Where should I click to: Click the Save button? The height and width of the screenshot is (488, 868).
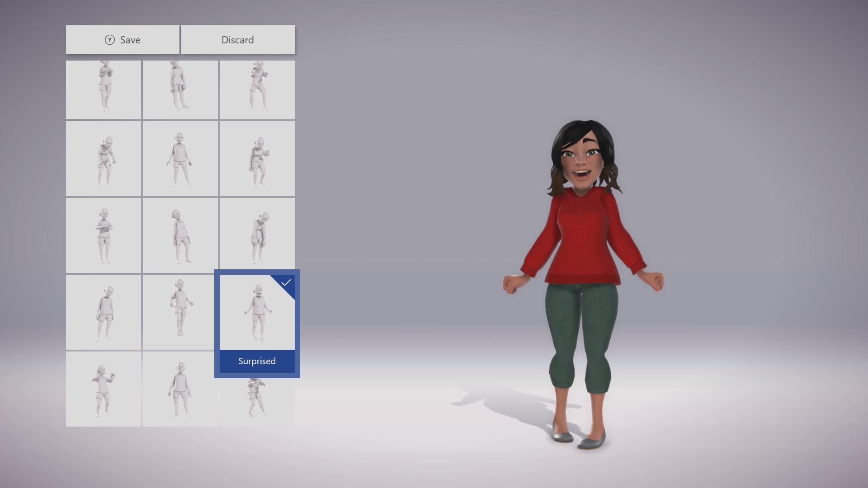coord(123,40)
